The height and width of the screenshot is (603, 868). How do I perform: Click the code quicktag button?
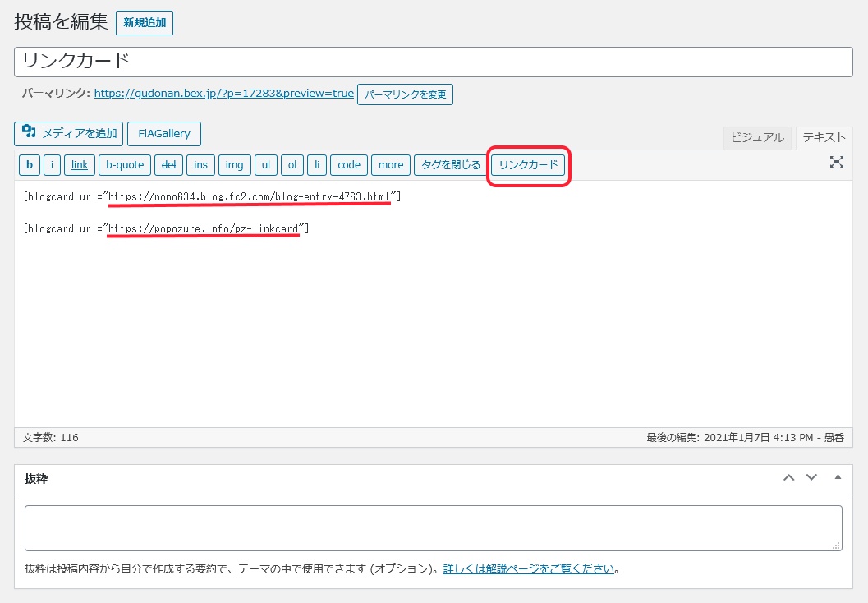pyautogui.click(x=349, y=165)
